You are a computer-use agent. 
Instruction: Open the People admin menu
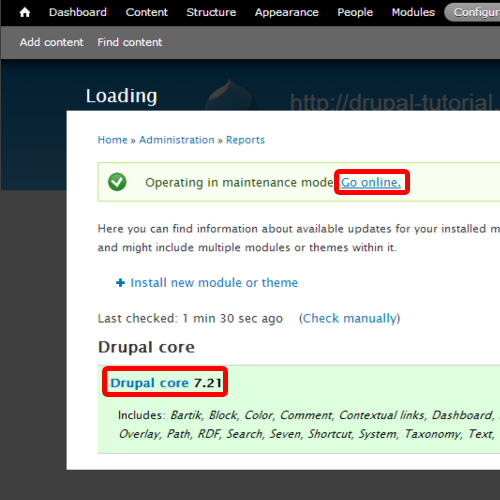pos(355,12)
